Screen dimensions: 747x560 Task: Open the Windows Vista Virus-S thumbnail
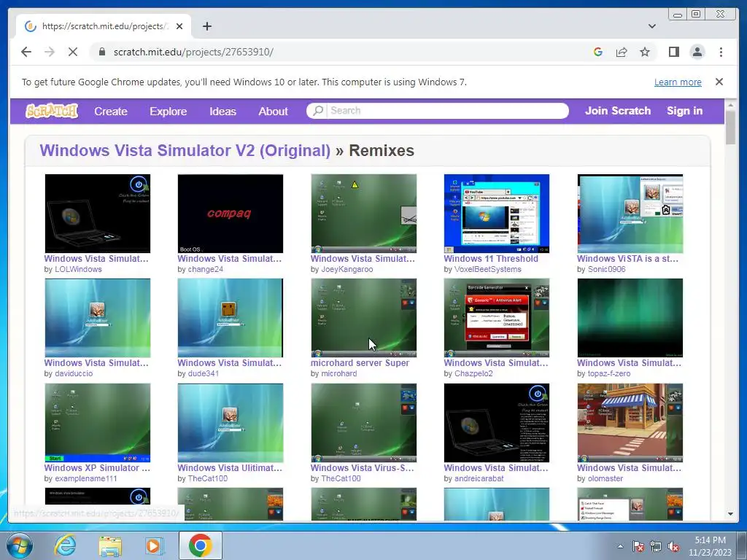[x=363, y=423]
